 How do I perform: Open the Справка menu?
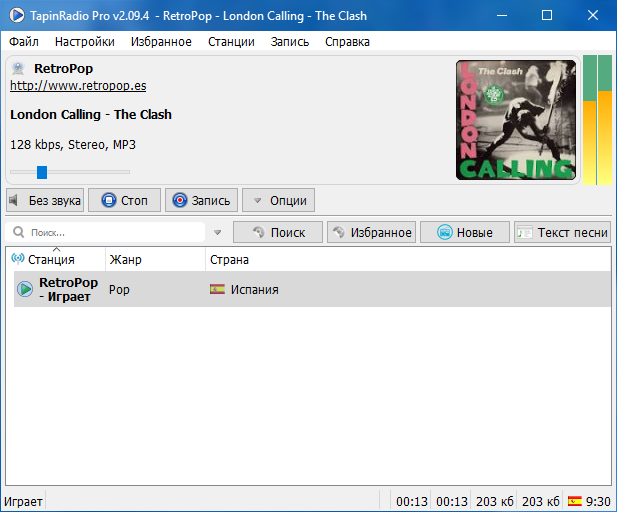(x=347, y=42)
